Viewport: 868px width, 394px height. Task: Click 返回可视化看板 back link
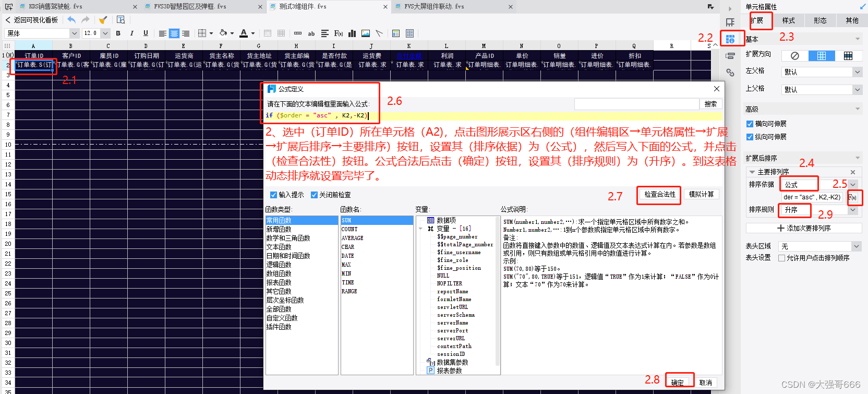(x=32, y=20)
